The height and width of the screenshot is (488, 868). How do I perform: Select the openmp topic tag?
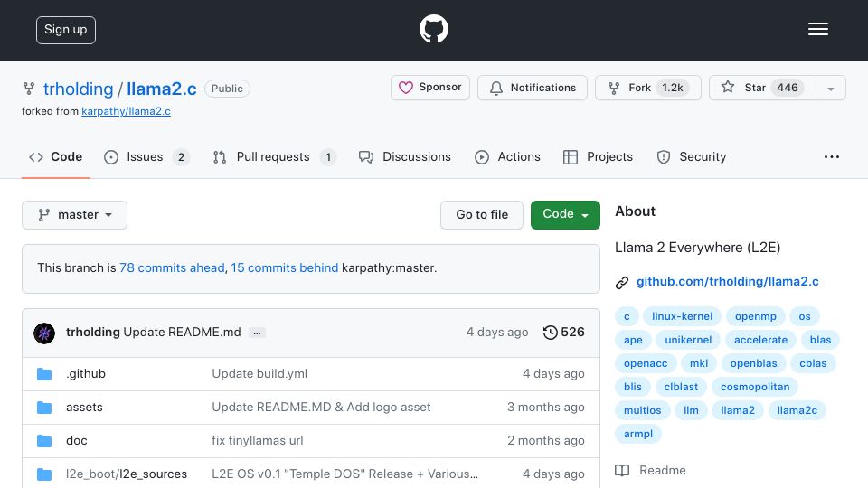pos(756,316)
